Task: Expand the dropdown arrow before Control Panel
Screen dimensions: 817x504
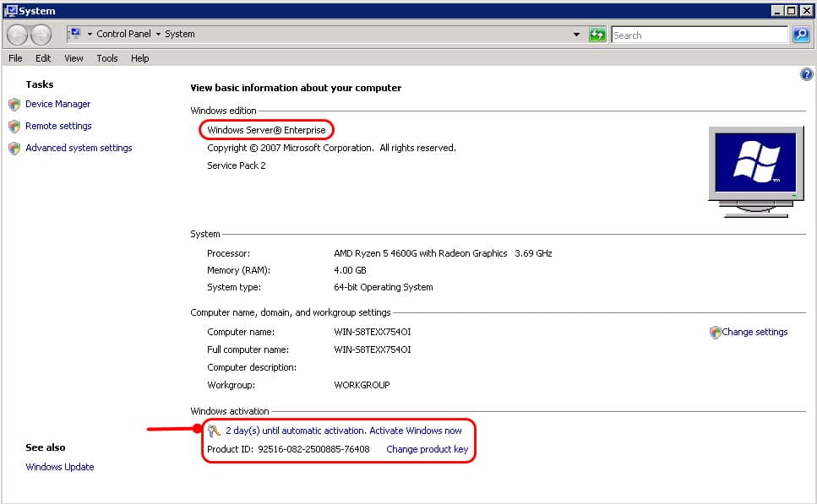Action: [90, 35]
